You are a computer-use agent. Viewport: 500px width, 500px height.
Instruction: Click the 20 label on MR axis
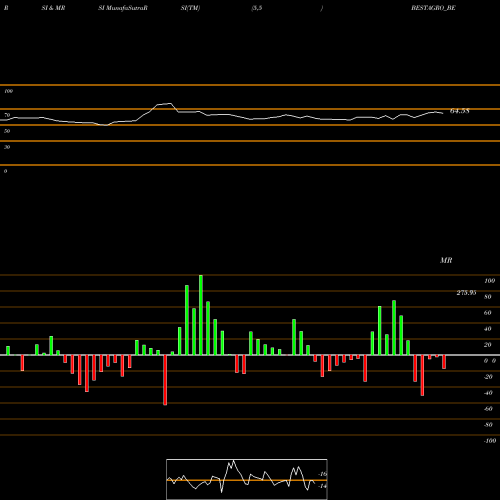point(488,345)
